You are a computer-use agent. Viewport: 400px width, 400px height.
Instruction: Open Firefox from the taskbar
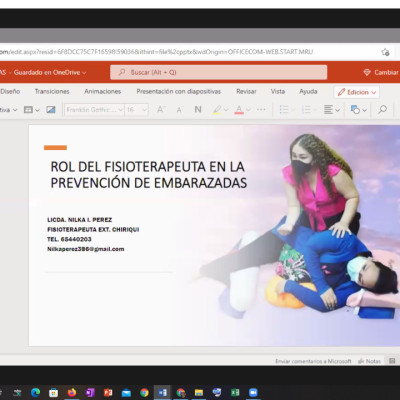(x=71, y=392)
